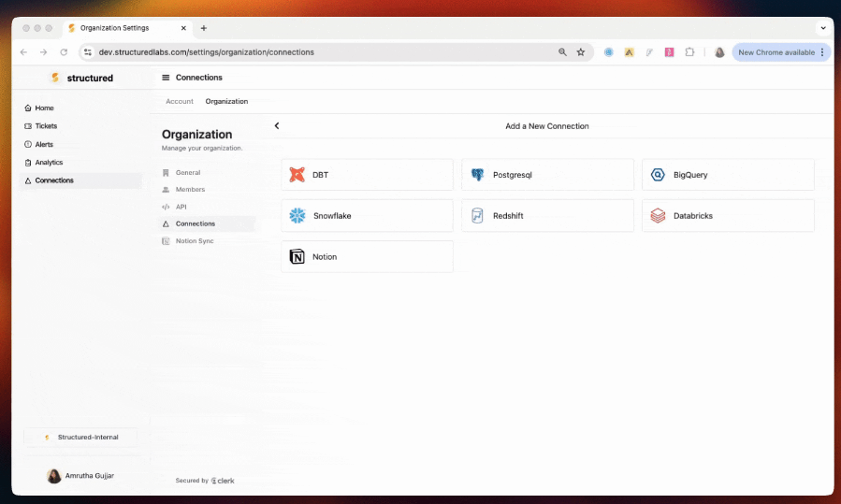The image size is (841, 504).
Task: Select Connections in organization settings menu
Action: pos(208,224)
